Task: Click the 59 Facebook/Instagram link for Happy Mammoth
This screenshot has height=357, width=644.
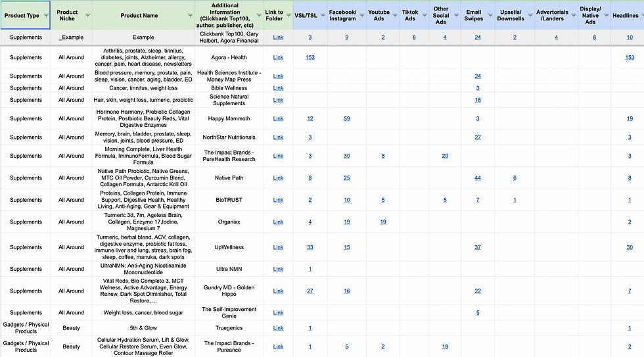Action: tap(347, 119)
